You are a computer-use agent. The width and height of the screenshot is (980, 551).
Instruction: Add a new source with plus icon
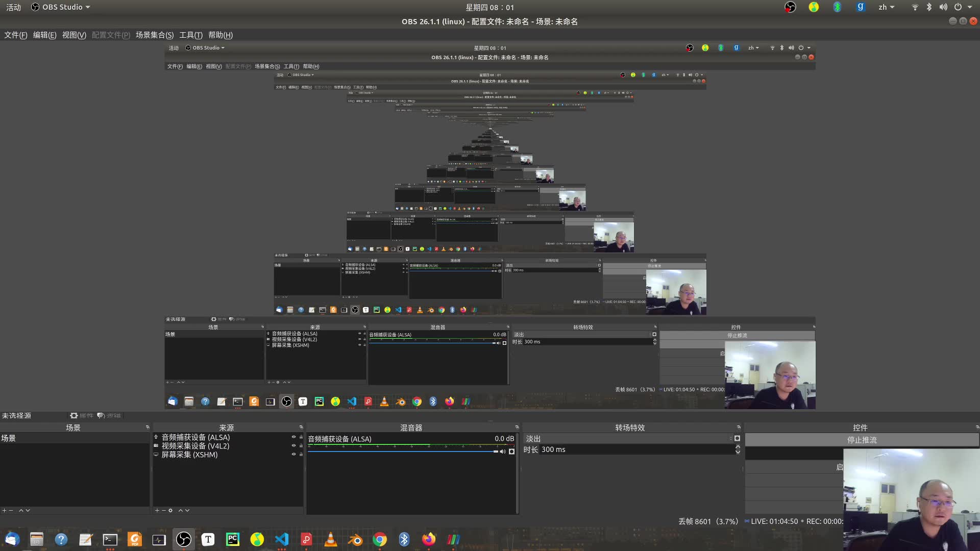[x=157, y=510]
